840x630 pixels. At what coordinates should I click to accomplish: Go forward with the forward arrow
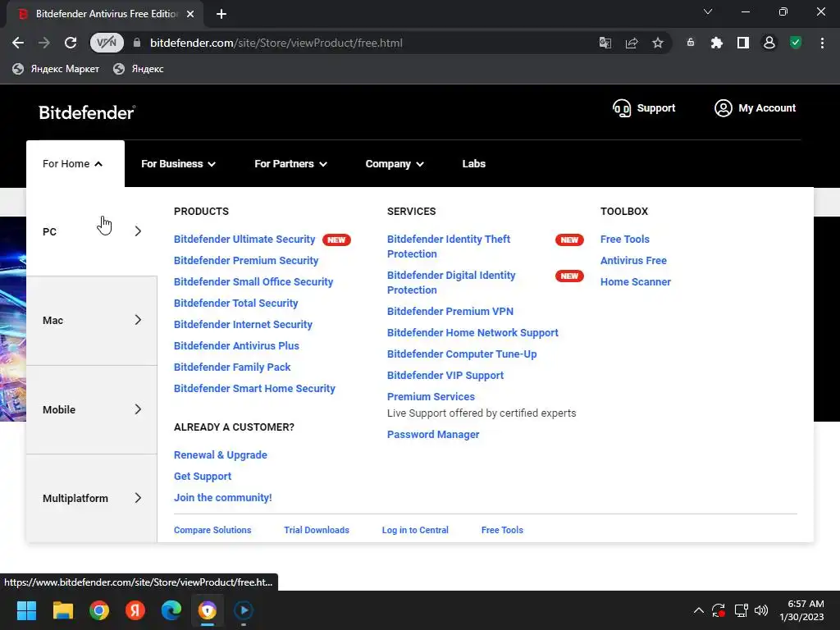click(x=44, y=43)
